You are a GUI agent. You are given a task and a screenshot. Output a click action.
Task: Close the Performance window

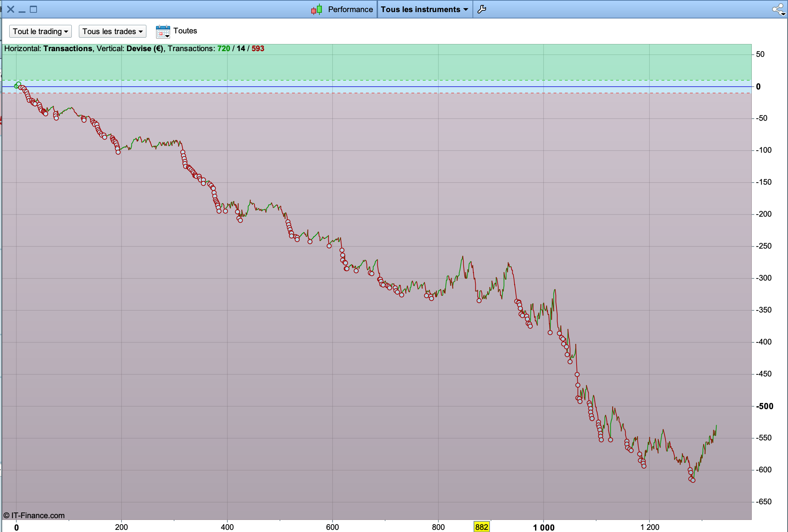(11, 9)
